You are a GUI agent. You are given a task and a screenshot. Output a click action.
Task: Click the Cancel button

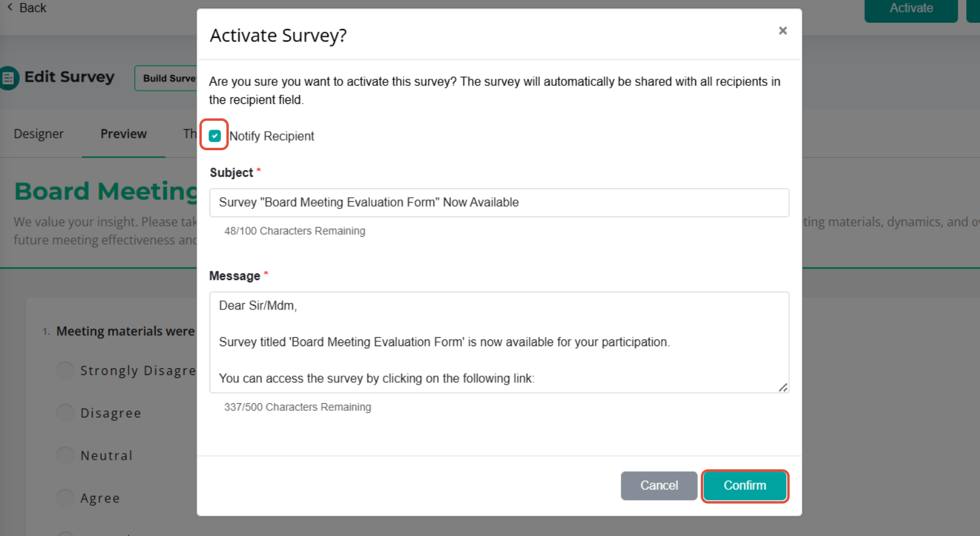pyautogui.click(x=659, y=486)
